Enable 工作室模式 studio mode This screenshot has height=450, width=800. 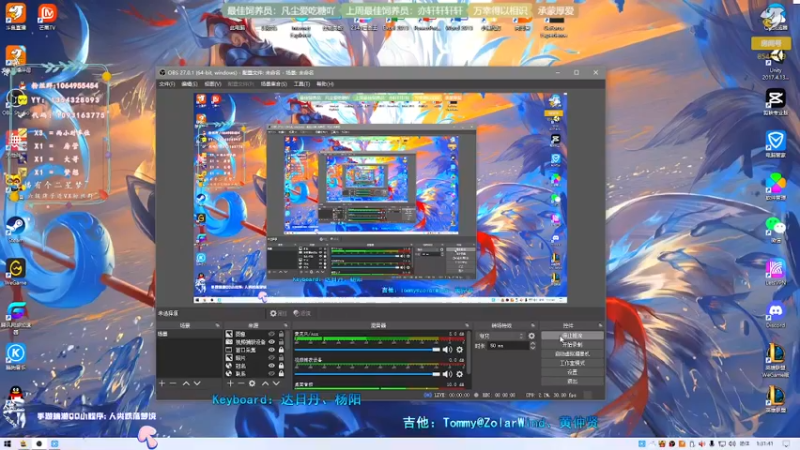pyautogui.click(x=572, y=363)
